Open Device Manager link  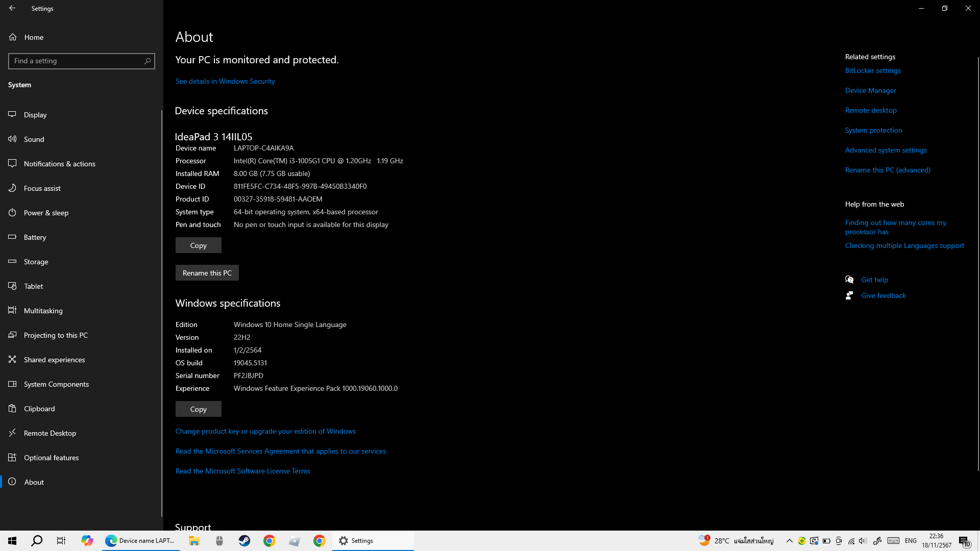[x=871, y=90]
